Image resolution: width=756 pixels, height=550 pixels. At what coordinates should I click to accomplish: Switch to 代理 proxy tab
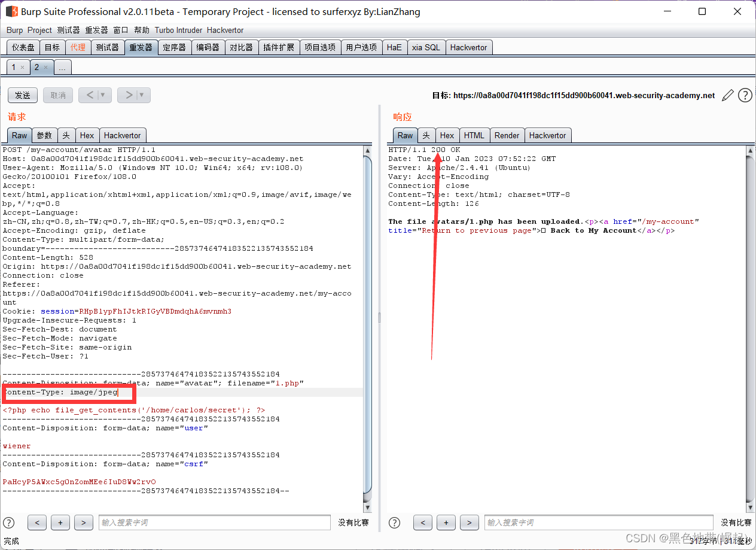[78, 47]
